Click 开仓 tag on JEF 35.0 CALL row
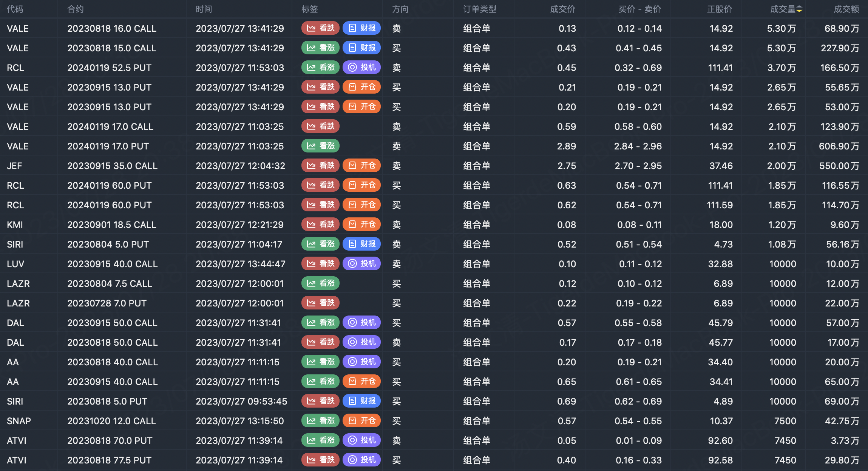 [361, 166]
